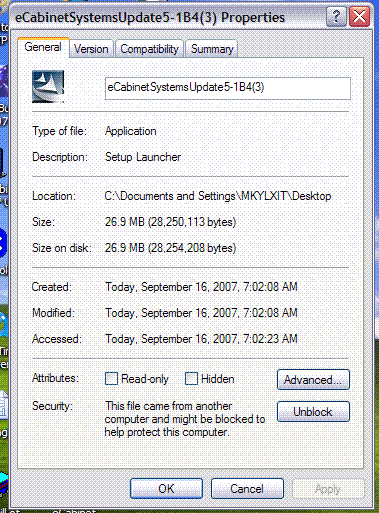Viewport: 379px width, 513px height.
Task: Click the size value 26.9 MB (28,250,113 bytes)
Action: [170, 222]
